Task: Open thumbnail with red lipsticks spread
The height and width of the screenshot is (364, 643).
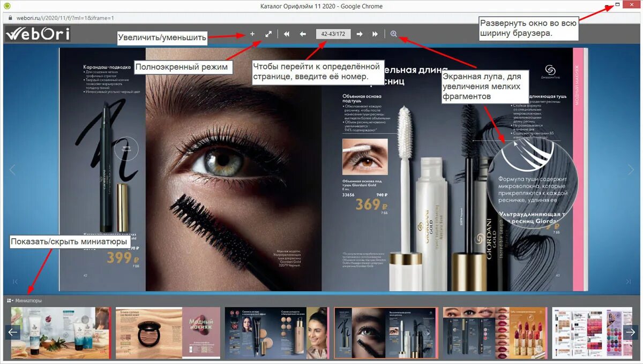Action: 495,332
